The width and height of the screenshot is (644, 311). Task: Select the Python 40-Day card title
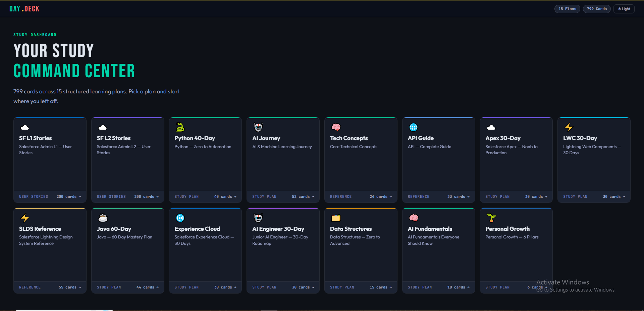(x=195, y=138)
